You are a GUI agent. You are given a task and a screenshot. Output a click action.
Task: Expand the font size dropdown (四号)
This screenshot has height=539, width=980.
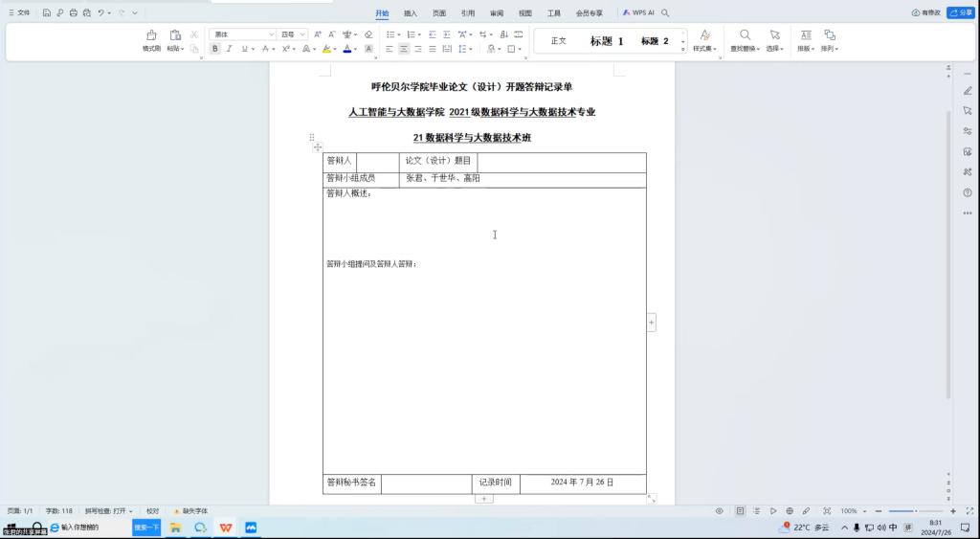tap(303, 34)
